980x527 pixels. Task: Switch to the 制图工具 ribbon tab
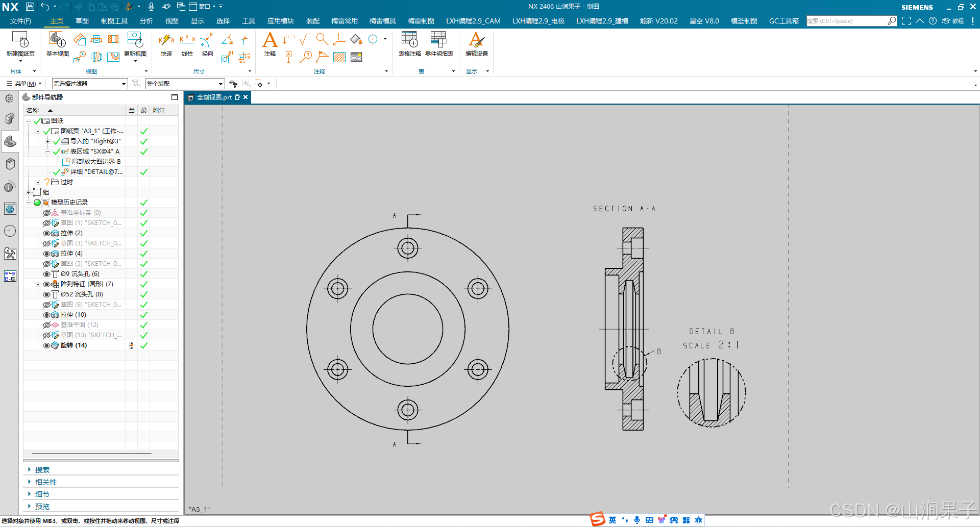(x=114, y=21)
